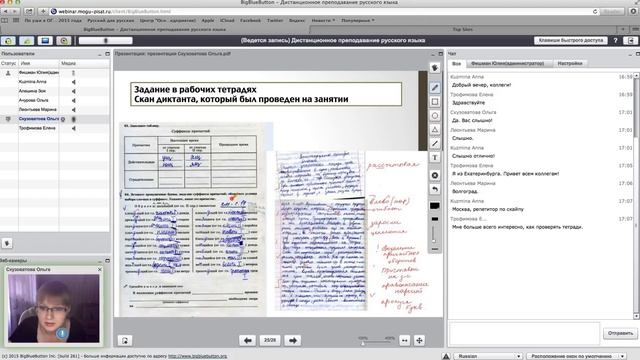The height and width of the screenshot is (360, 640).
Task: Click the Медиа column header
Action: pyautogui.click(x=84, y=63)
